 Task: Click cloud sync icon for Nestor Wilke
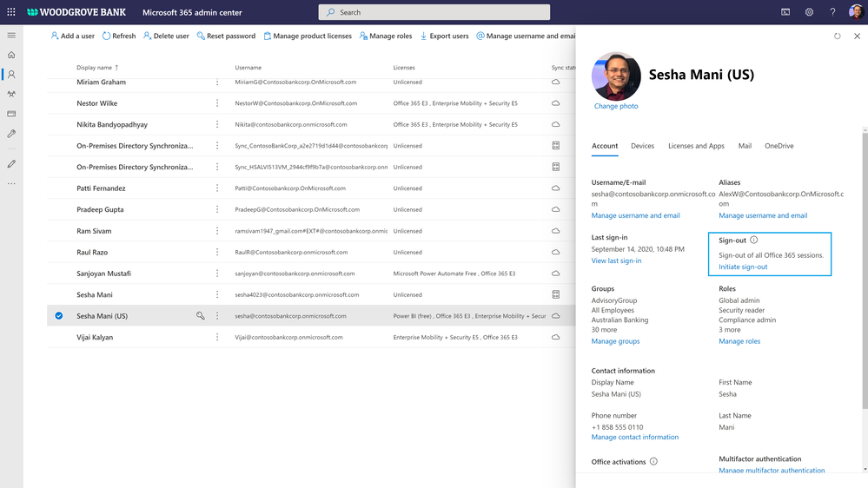pos(556,103)
